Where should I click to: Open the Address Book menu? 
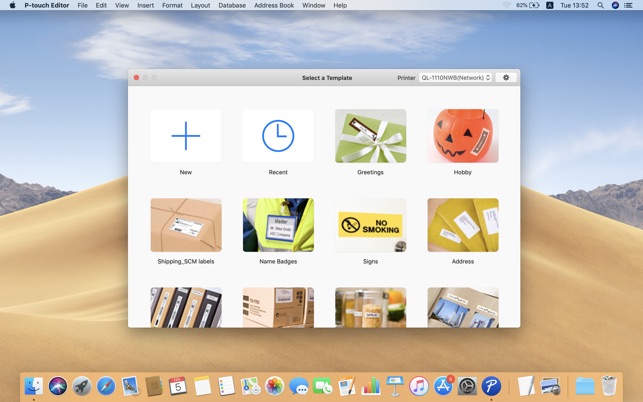click(274, 5)
